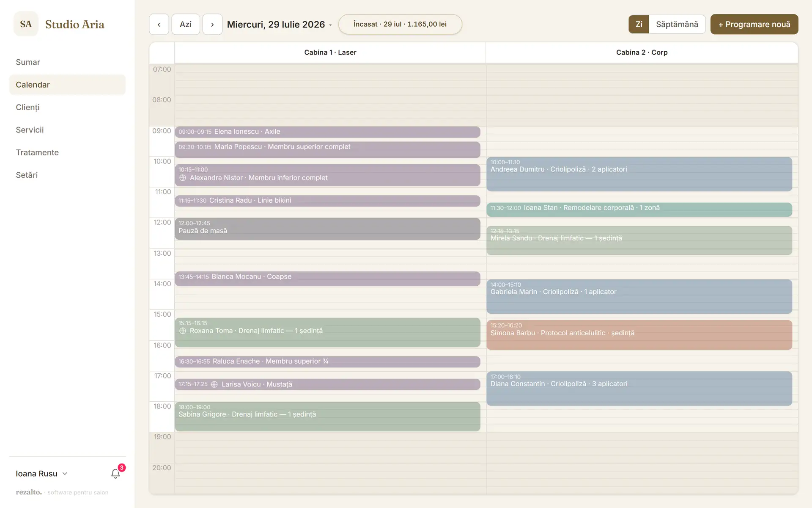Image resolution: width=812 pixels, height=508 pixels.
Task: Click globe icon on Roxana Toma appointment
Action: pos(183,331)
